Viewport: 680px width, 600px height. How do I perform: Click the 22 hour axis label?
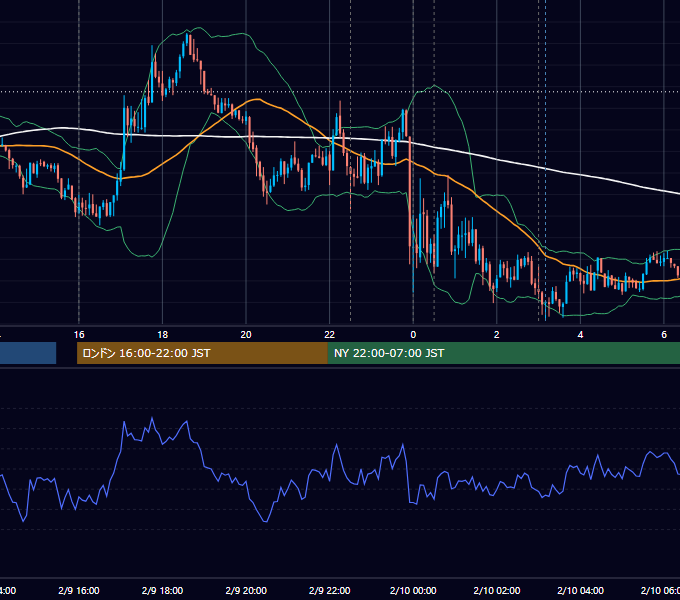(330, 335)
